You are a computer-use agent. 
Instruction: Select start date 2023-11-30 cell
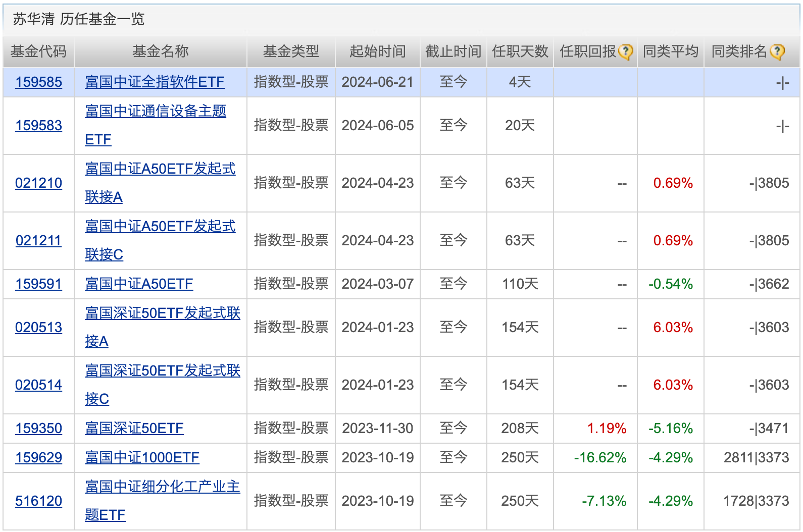pos(378,428)
